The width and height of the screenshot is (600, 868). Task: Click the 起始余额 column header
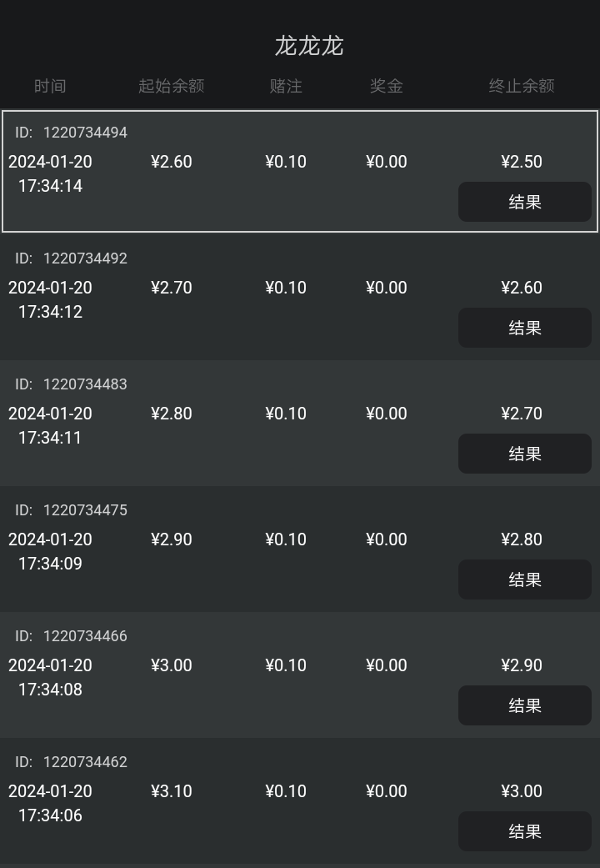click(x=171, y=86)
